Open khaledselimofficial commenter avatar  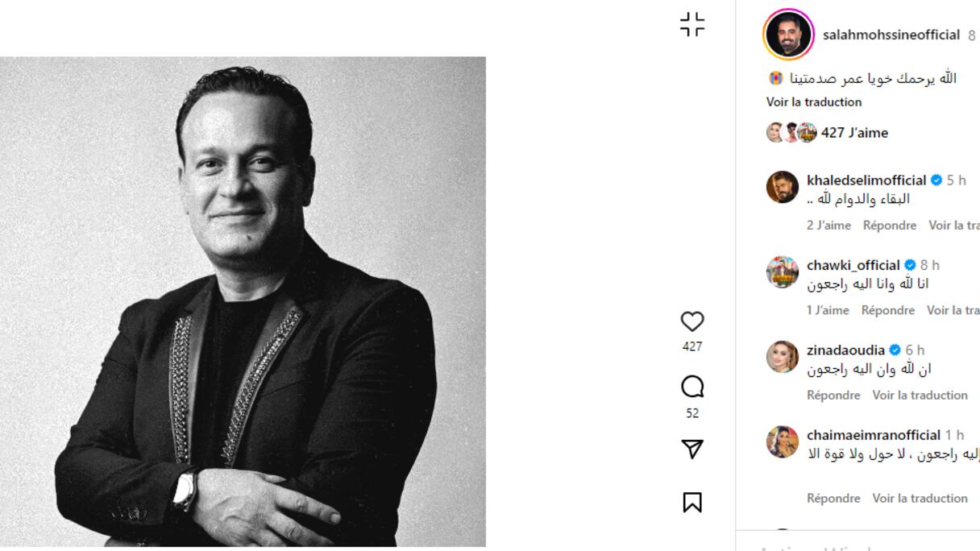tap(782, 187)
